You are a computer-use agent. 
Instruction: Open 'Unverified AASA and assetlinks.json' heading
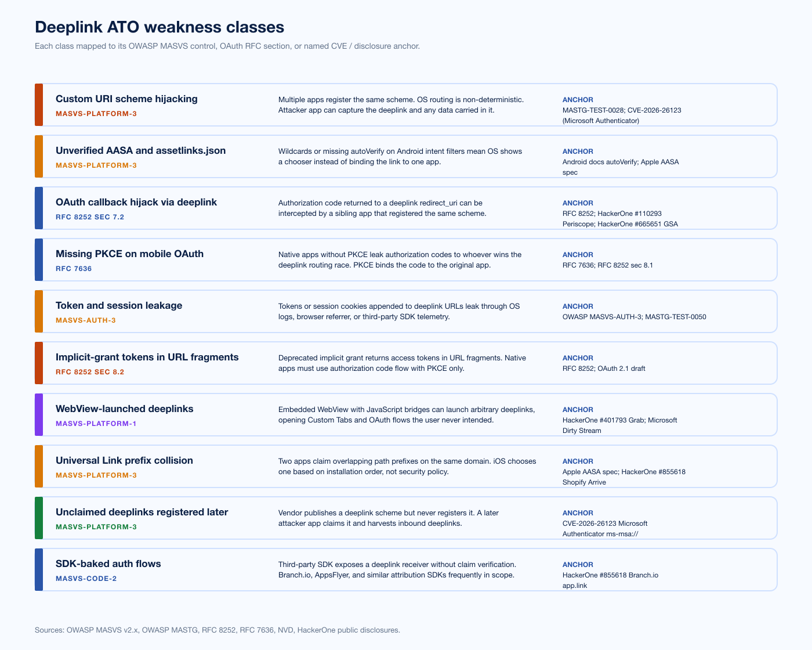tap(141, 150)
